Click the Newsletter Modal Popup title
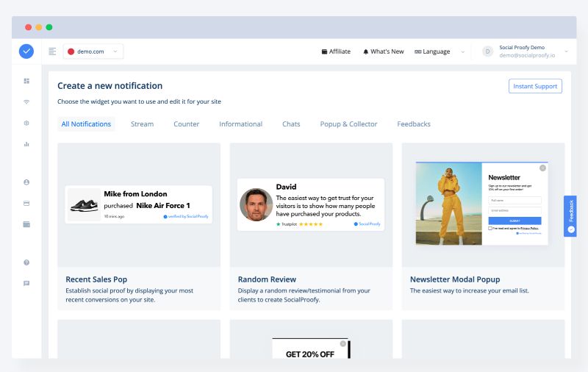The height and width of the screenshot is (372, 588). [x=455, y=279]
